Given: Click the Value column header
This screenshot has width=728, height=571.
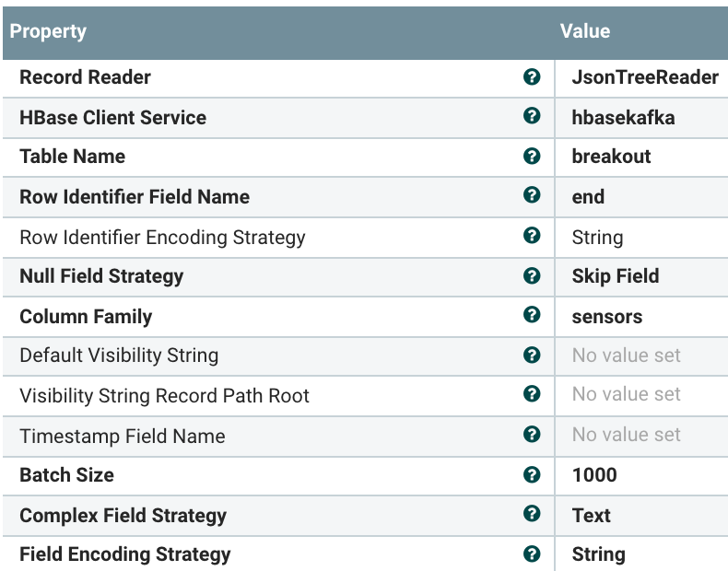Looking at the screenshot, I should pos(585,31).
